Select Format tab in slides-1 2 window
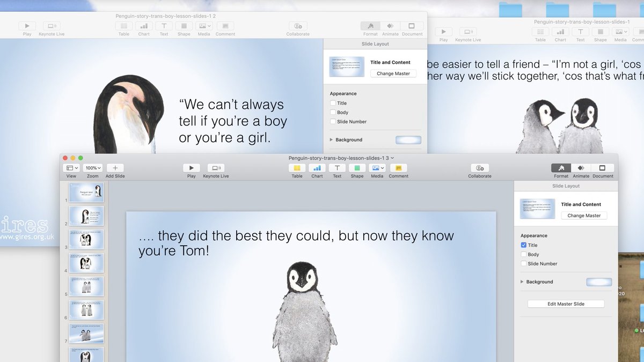644x362 pixels. (x=370, y=26)
